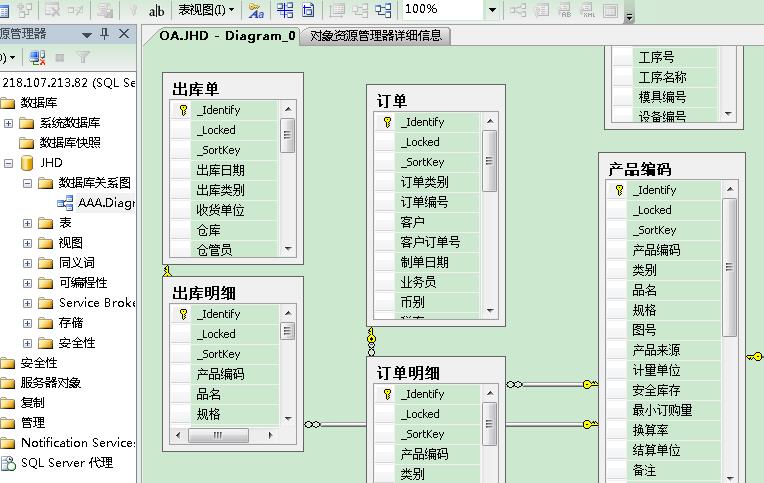Viewport: 764px width, 483px height.
Task: Click primary key icon of 出库单 _Identify row
Action: point(183,110)
